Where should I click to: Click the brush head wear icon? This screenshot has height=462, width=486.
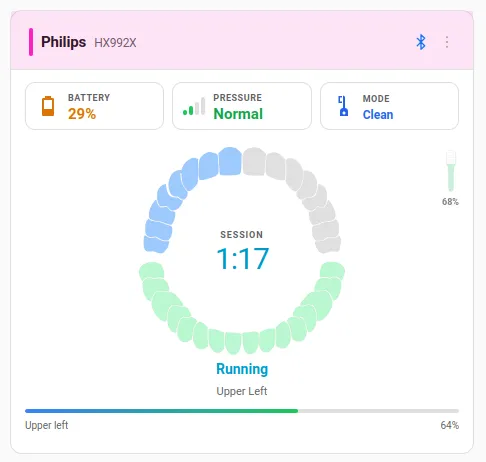point(451,171)
